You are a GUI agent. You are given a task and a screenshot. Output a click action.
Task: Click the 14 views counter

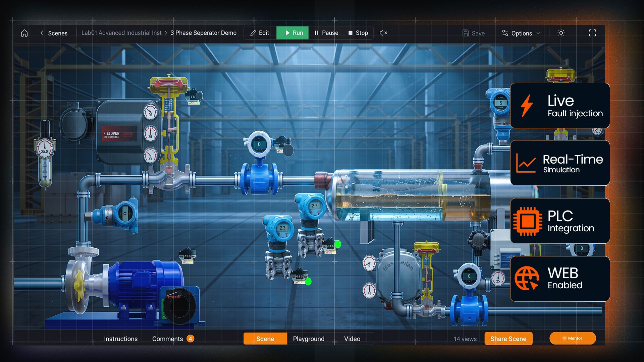(465, 339)
